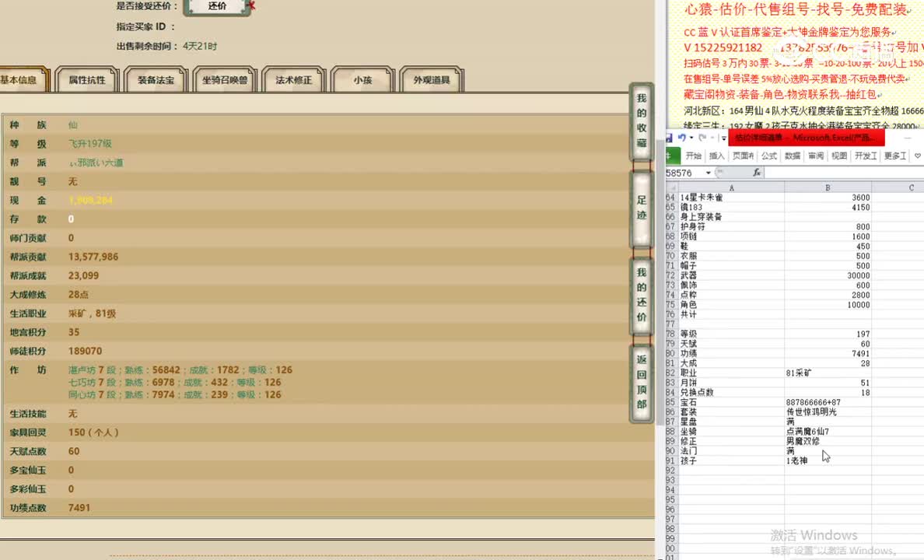Click the 足迹 side button

(x=641, y=208)
